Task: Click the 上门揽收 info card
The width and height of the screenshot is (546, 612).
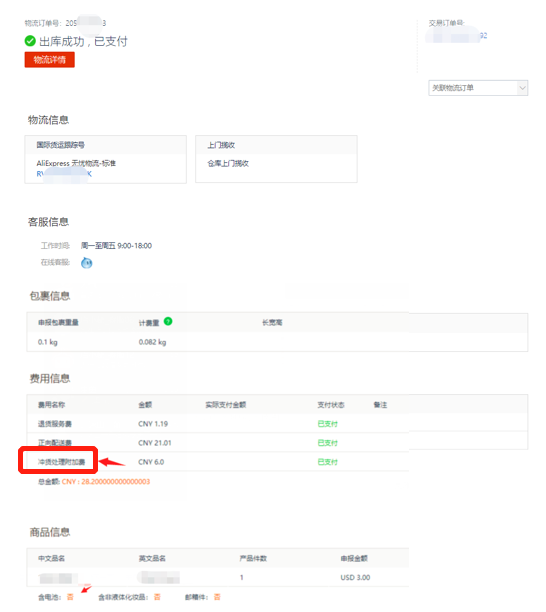Action: click(276, 159)
